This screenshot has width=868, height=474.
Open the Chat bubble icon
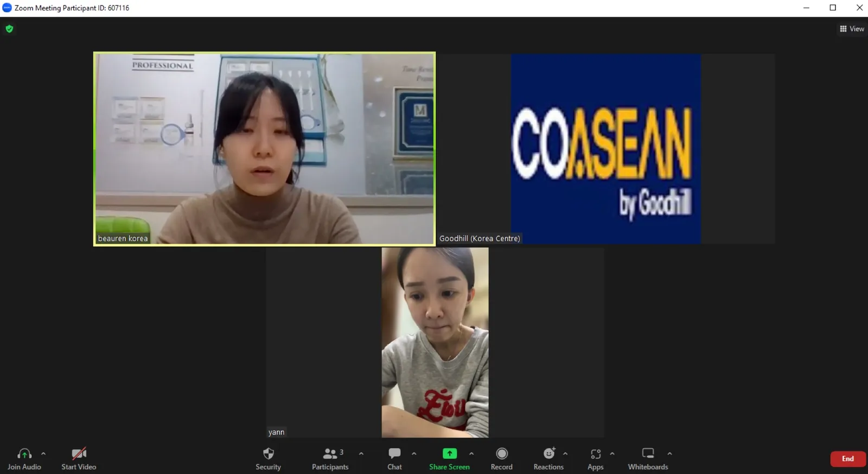click(x=395, y=453)
